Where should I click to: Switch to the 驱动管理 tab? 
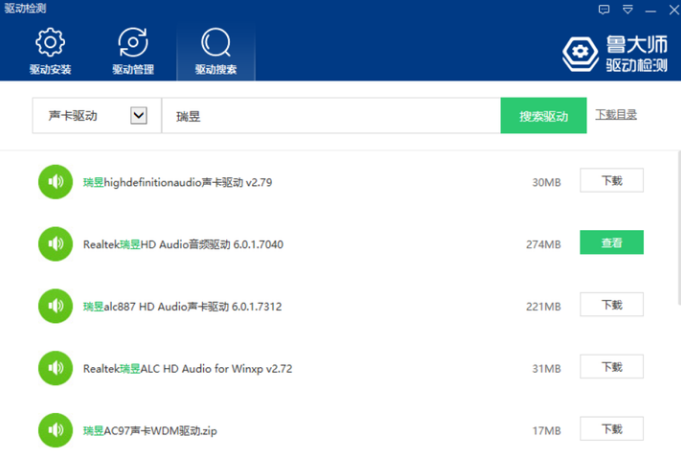coord(133,51)
